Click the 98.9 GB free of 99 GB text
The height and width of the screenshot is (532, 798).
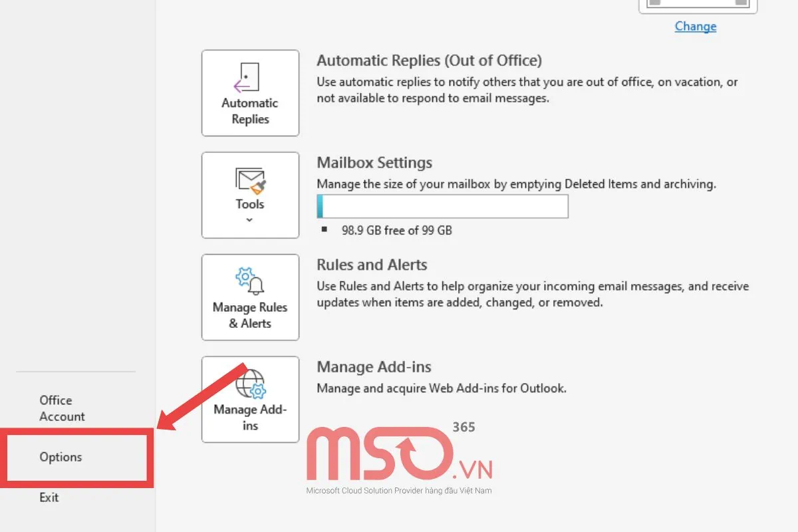tap(396, 230)
